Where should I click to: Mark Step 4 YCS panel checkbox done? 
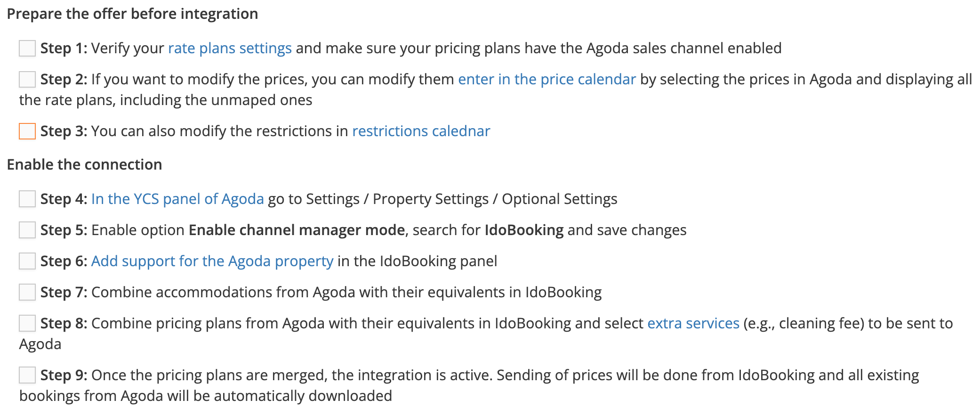[27, 199]
